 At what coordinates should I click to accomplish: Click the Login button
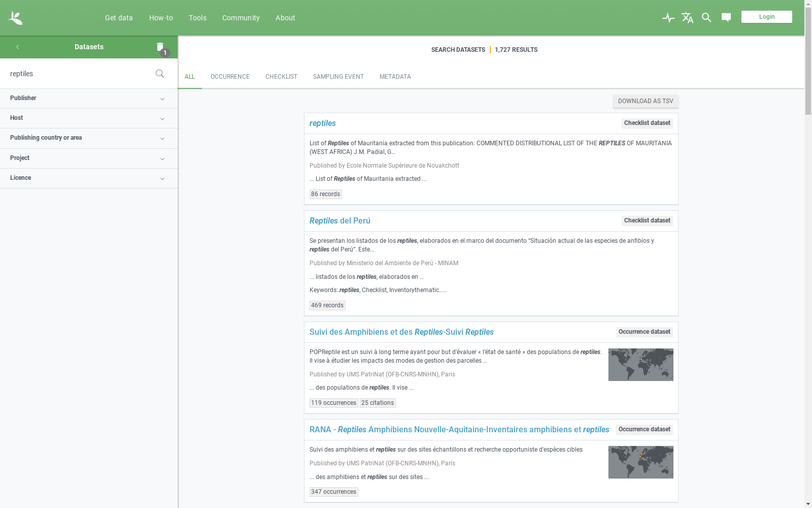pyautogui.click(x=766, y=17)
